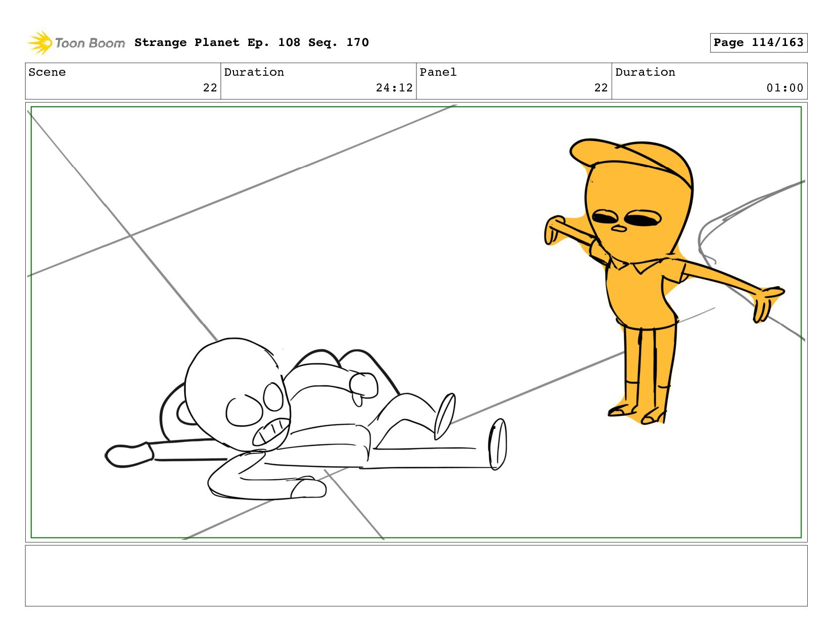Click the scene duration value 24:12

tap(394, 88)
